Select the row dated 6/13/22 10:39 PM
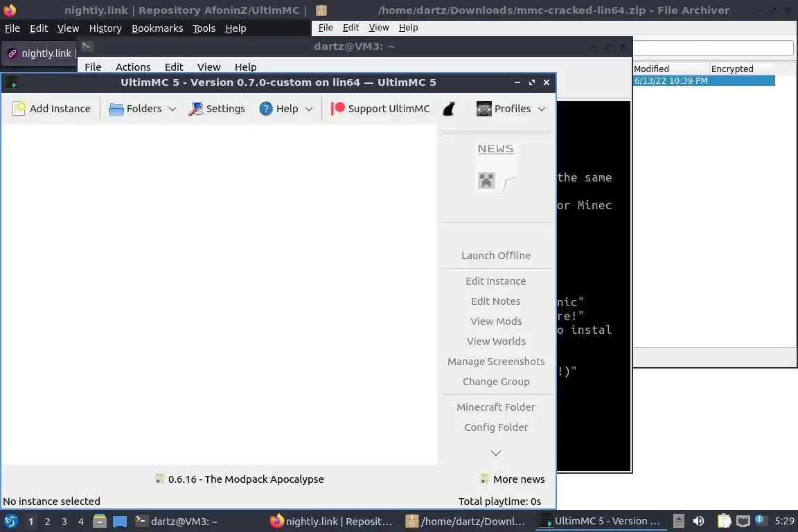The image size is (798, 532). point(704,80)
